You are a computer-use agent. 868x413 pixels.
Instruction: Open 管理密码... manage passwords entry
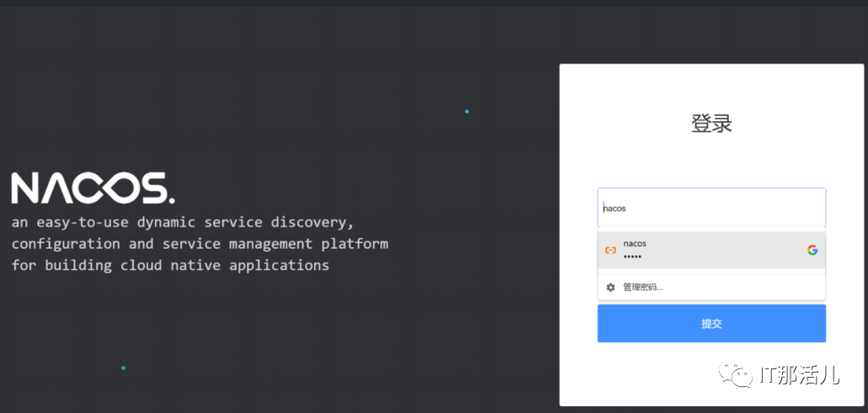click(x=711, y=287)
